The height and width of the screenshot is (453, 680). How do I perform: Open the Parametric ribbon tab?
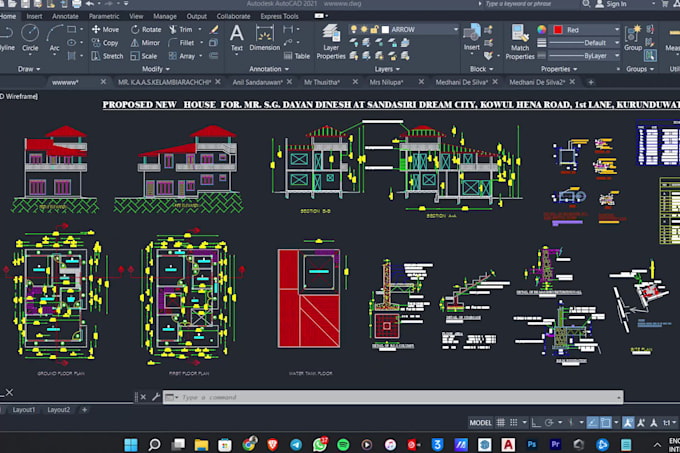pos(104,16)
